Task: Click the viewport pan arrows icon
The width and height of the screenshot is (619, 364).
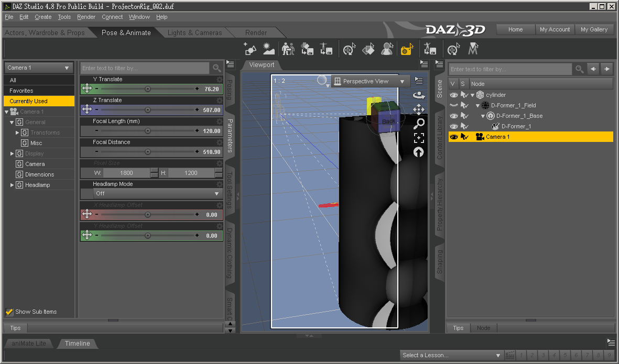Action: 419,109
